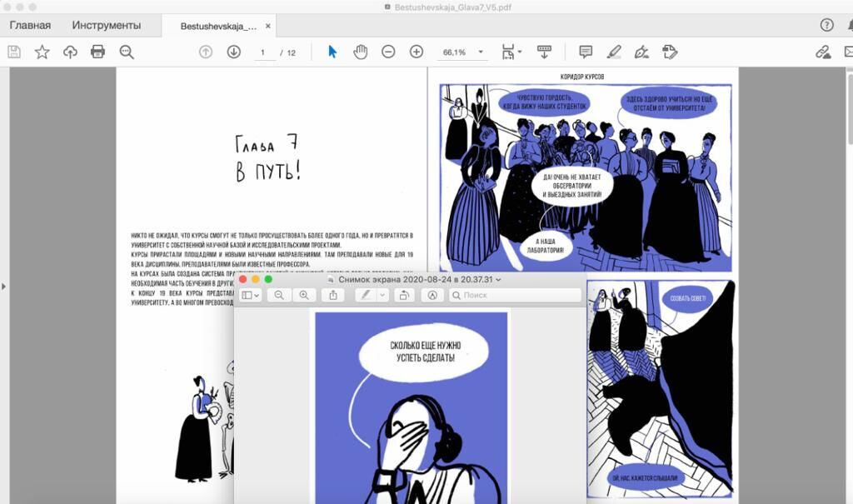Click the КОРИДОР КУРСОВ caption
The image size is (853, 504).
click(581, 77)
